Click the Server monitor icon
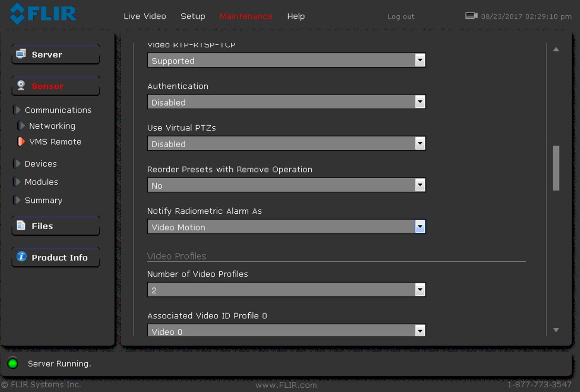 (x=21, y=54)
